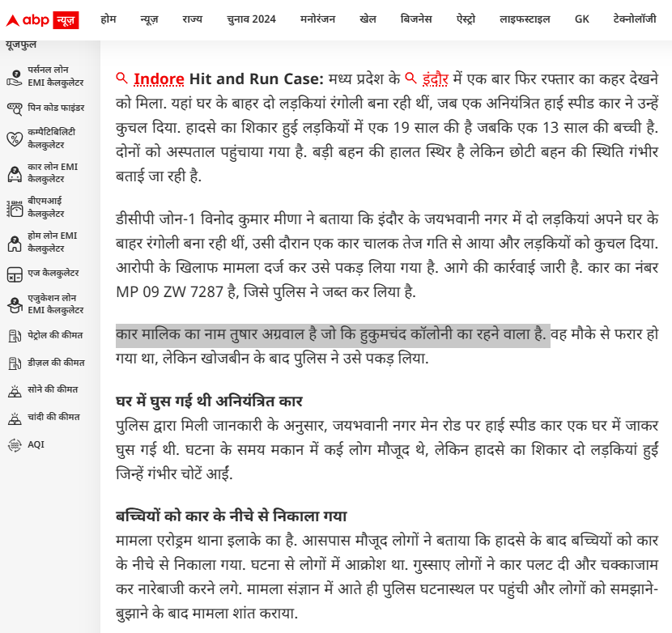This screenshot has height=633, width=672.
Task: Click the AQI icon in sidebar
Action: point(15,445)
